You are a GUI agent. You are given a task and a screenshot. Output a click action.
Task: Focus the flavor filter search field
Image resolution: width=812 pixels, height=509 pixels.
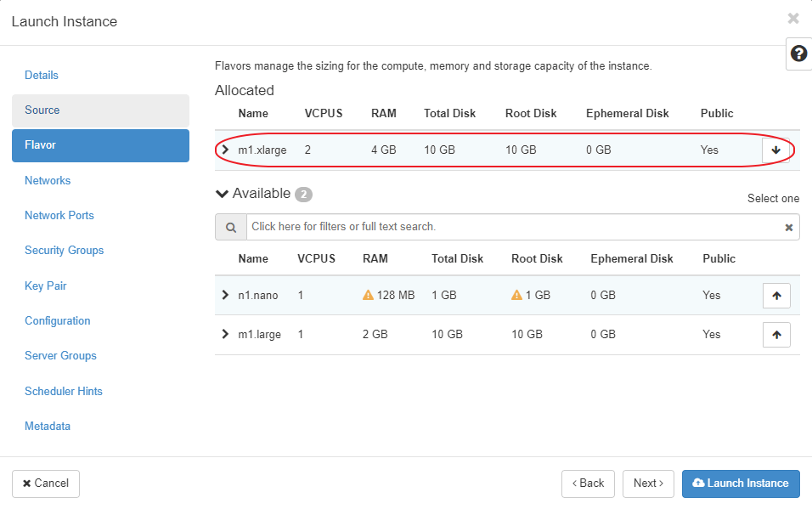(510, 227)
